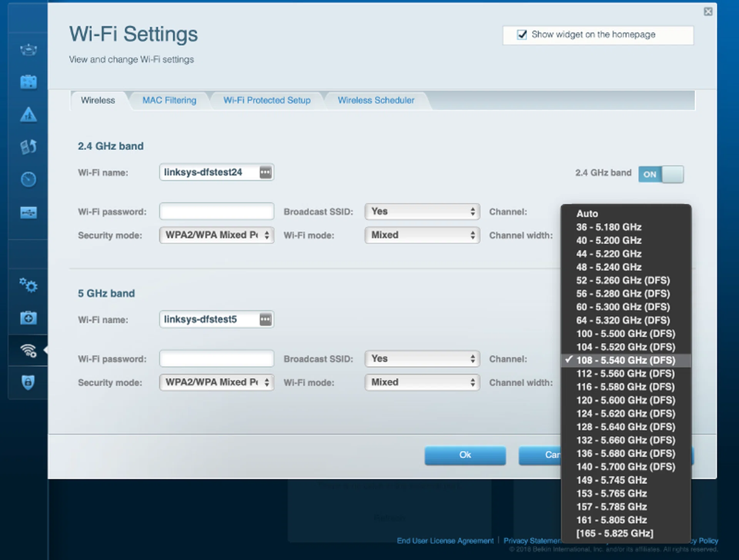Toggle the 2.4 GHz band ON switch
The height and width of the screenshot is (560, 739).
660,174
